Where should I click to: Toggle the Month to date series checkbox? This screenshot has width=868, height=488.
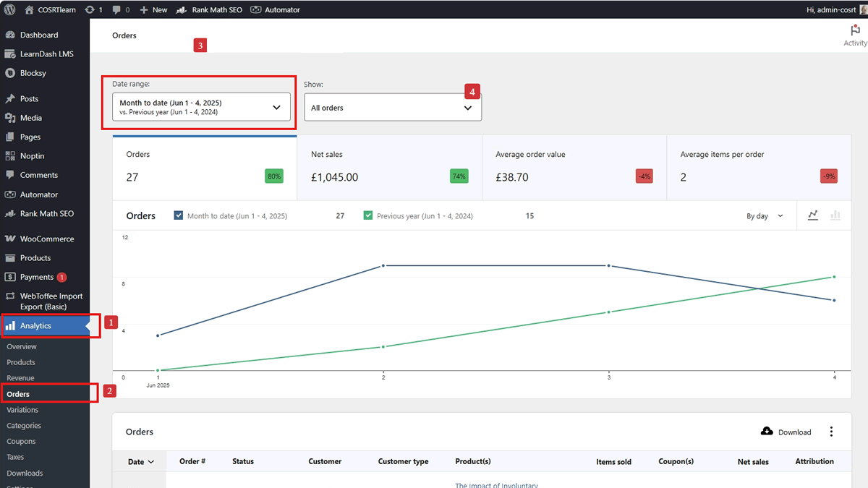(179, 215)
